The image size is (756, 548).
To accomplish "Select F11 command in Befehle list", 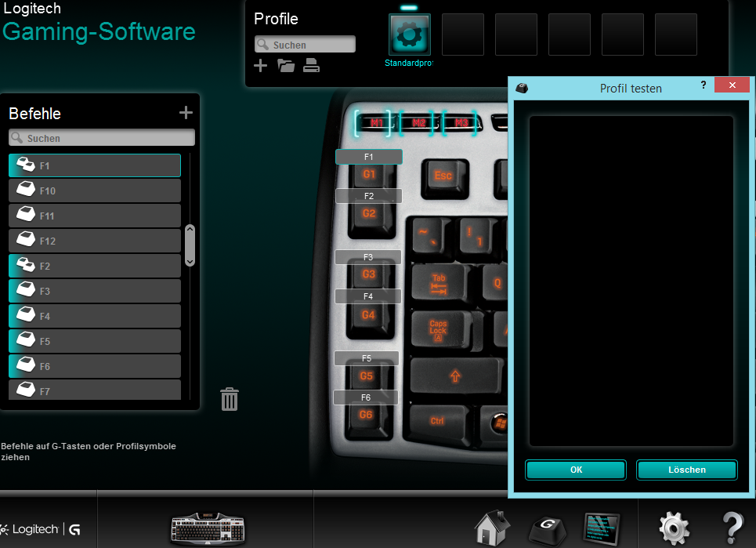I will (95, 216).
